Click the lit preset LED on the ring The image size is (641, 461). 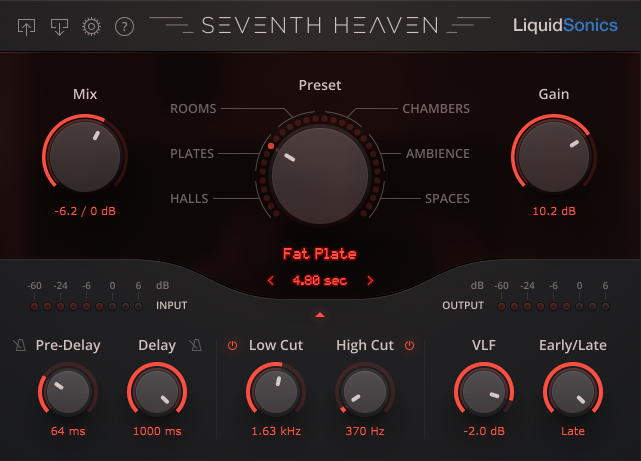tap(271, 146)
